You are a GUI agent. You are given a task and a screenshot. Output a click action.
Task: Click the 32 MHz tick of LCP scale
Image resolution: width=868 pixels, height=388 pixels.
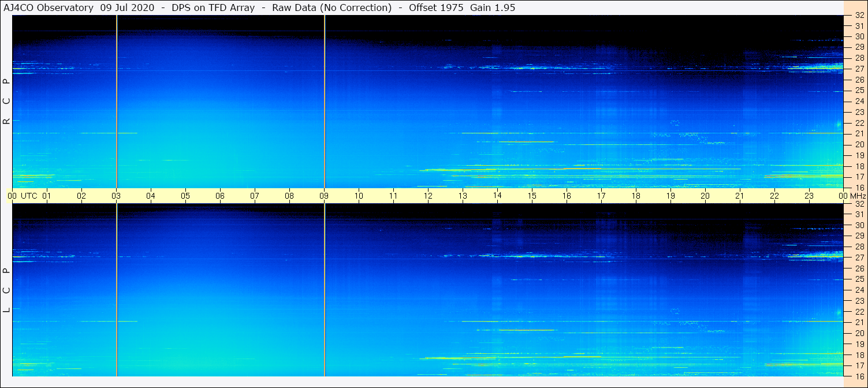click(x=859, y=204)
